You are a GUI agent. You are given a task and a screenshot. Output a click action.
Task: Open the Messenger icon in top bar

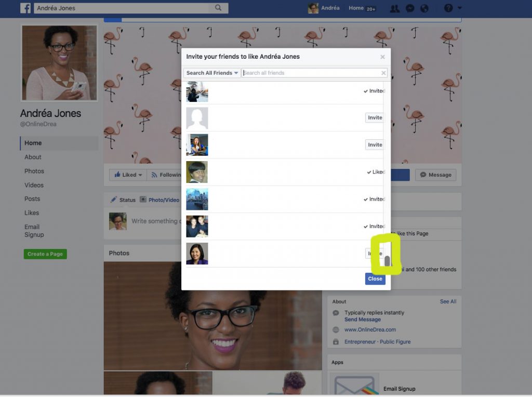[x=410, y=8]
